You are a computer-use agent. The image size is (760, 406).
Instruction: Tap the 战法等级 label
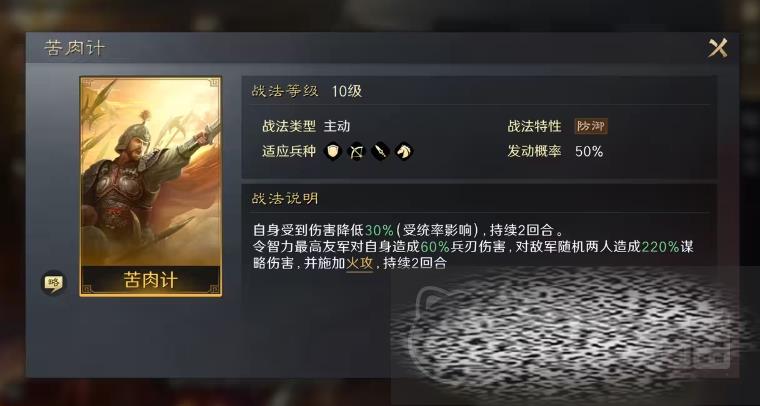click(x=285, y=91)
